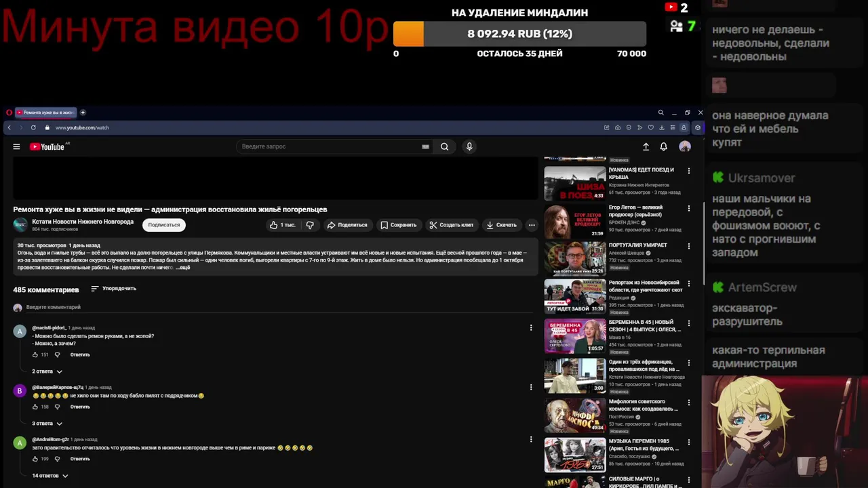Open options menu for @AndreiRom-g2r comment

point(531,439)
